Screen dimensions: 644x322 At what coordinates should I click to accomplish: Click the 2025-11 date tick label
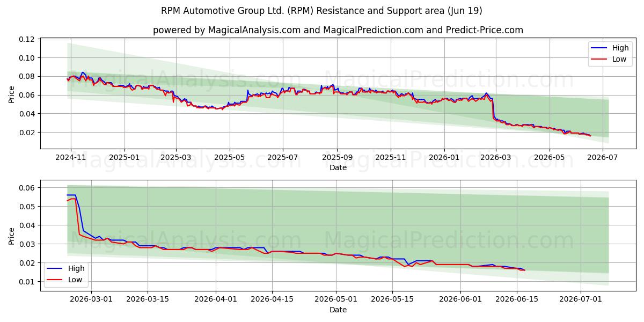coord(391,157)
